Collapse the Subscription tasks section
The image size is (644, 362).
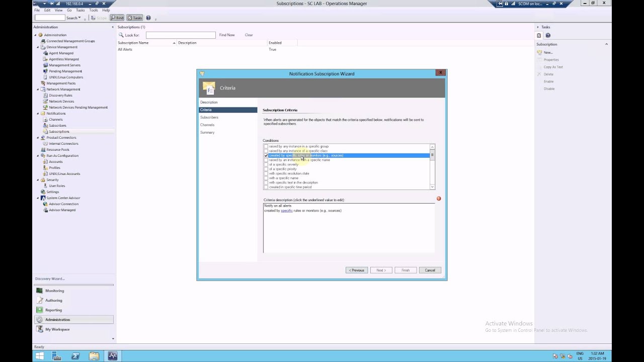[x=606, y=44]
